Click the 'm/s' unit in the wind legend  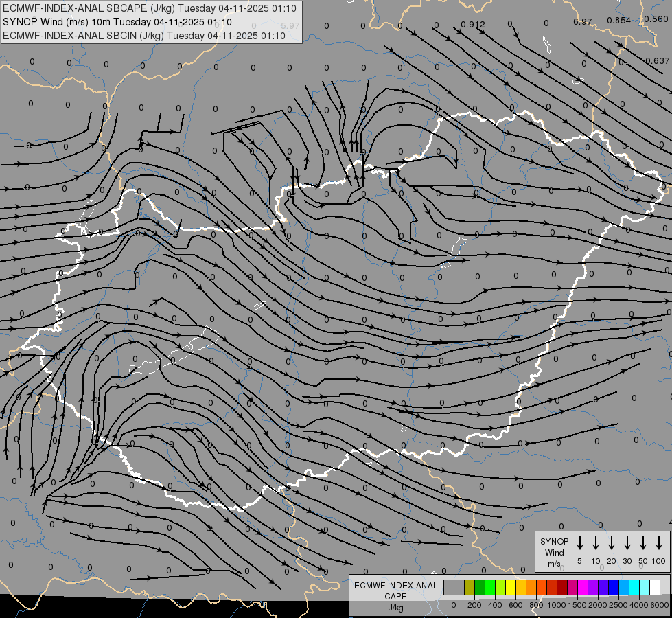(554, 564)
